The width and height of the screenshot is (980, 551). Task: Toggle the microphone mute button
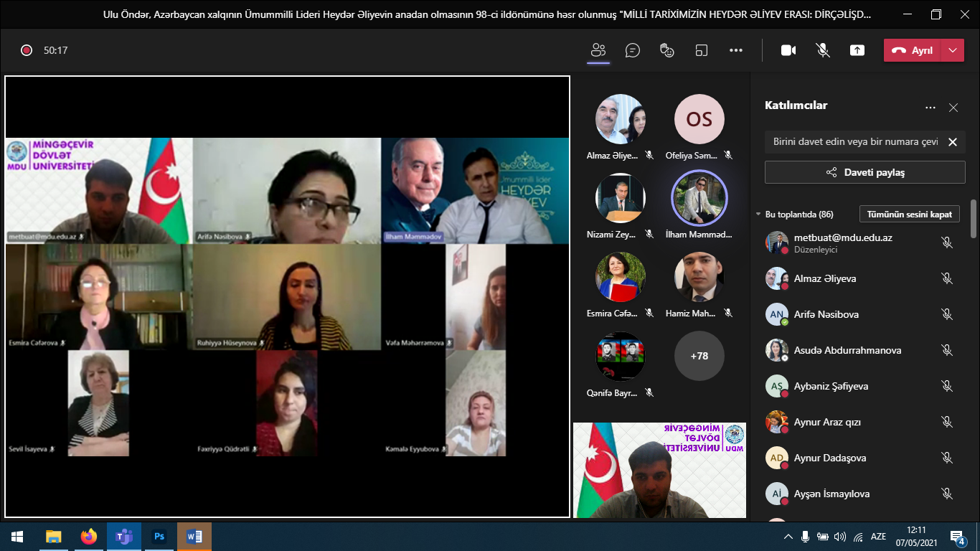click(823, 50)
